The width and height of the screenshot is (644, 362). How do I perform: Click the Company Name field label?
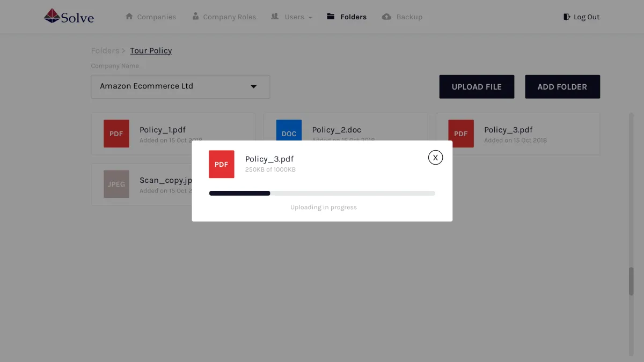(x=115, y=66)
